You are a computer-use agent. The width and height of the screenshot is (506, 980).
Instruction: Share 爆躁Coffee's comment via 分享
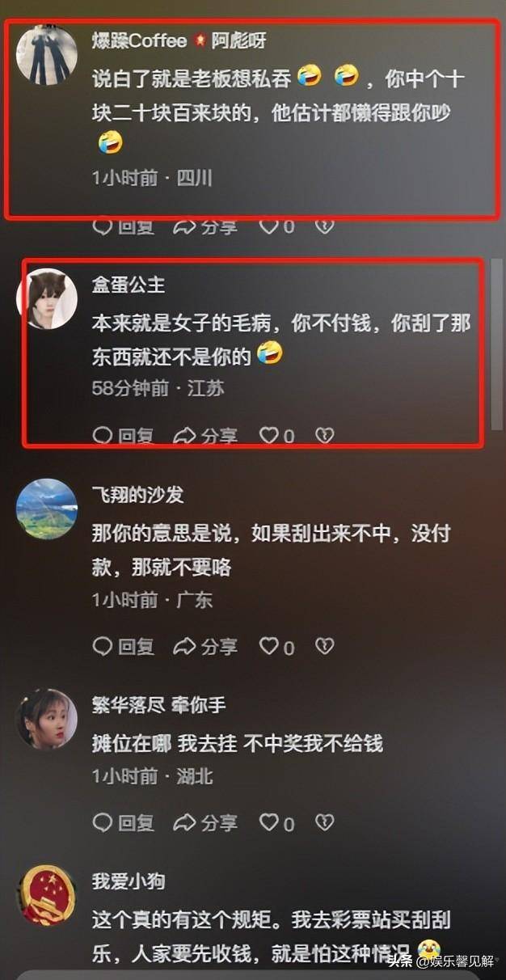[x=205, y=226]
